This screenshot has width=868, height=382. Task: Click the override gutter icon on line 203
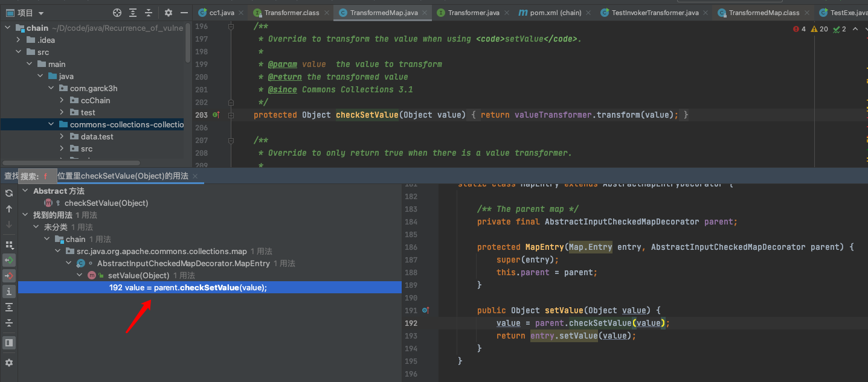click(x=216, y=115)
